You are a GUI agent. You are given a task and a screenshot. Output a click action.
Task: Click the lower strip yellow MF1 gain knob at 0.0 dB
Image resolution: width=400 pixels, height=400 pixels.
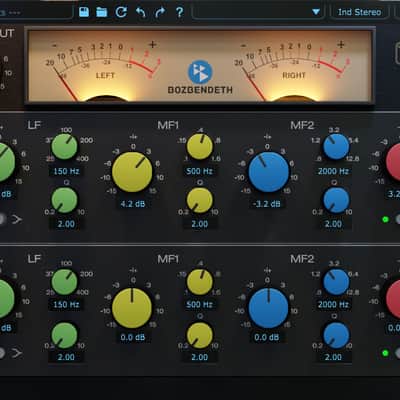pos(132,308)
